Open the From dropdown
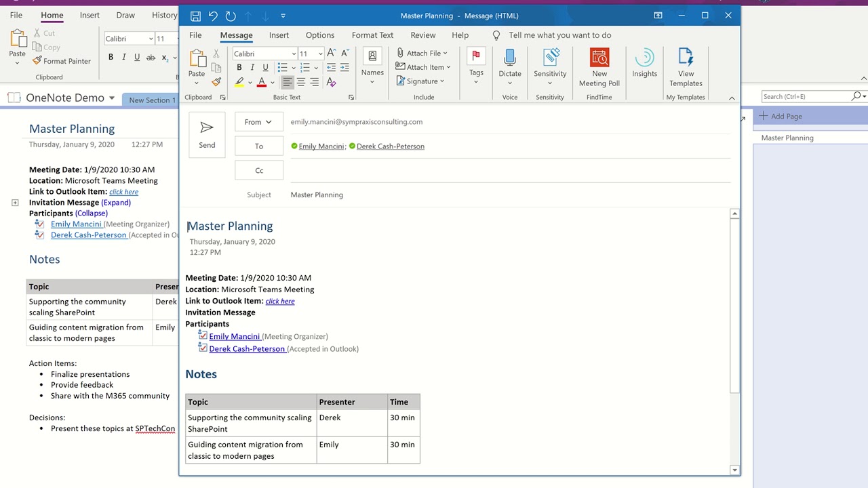868x488 pixels. [x=258, y=122]
